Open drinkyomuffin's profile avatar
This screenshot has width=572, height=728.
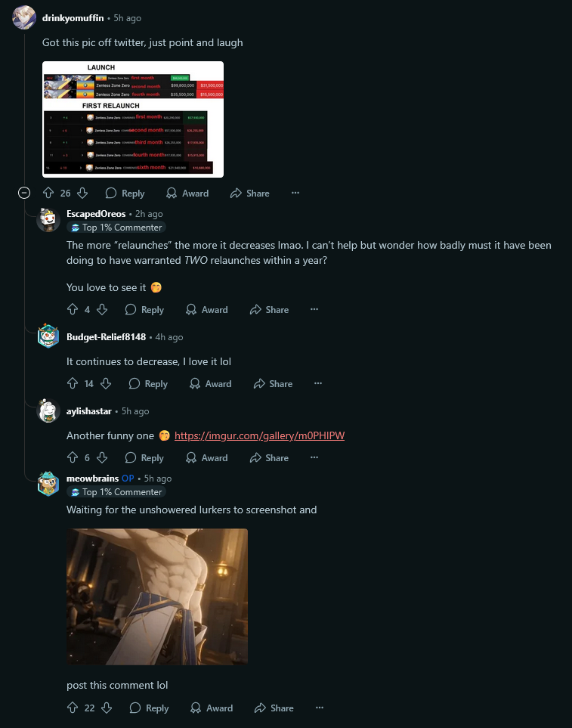click(24, 17)
